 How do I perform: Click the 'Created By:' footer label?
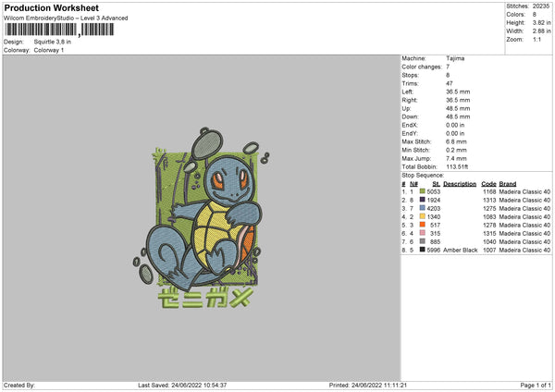click(19, 385)
